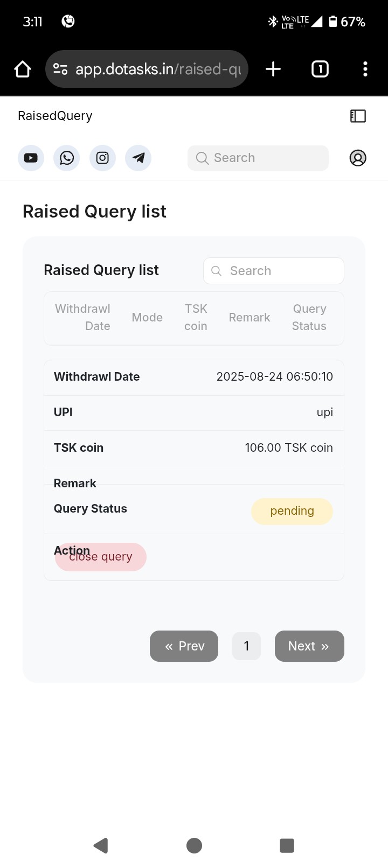
Task: Open the user profile icon
Action: tap(358, 158)
